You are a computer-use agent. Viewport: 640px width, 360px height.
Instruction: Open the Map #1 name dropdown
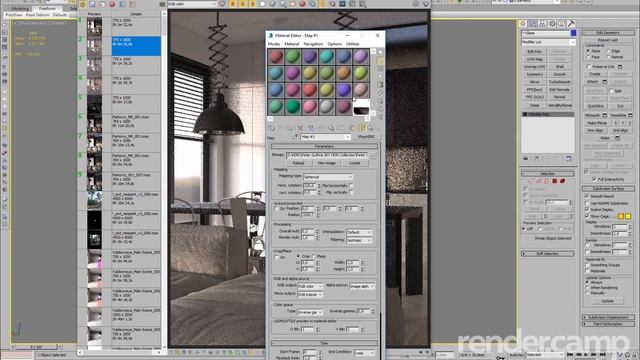(325, 137)
